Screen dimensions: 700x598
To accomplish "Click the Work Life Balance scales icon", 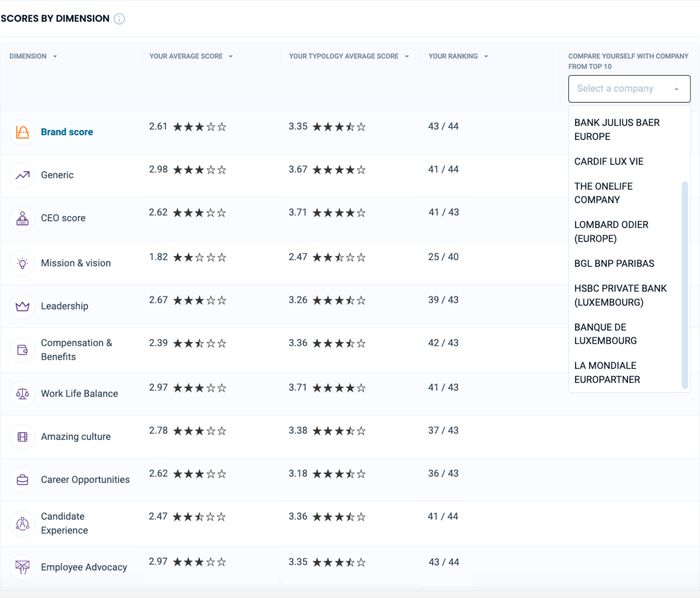I will point(23,394).
